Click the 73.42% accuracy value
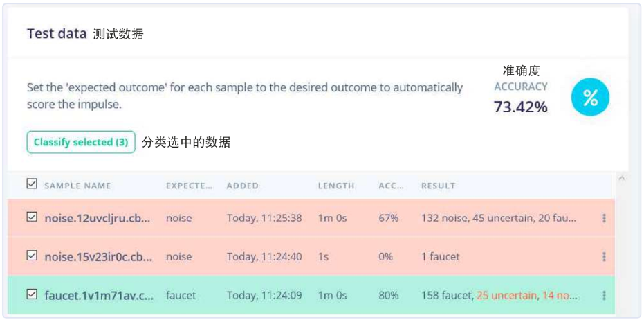 pyautogui.click(x=520, y=107)
